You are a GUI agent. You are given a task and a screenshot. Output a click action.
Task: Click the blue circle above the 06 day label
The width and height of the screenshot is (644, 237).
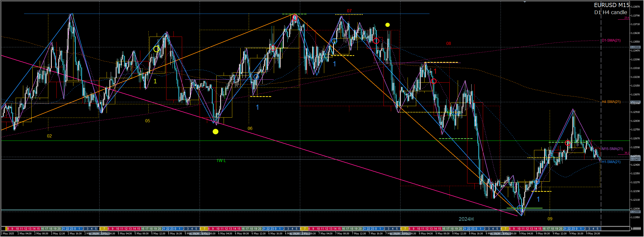pyautogui.click(x=256, y=77)
